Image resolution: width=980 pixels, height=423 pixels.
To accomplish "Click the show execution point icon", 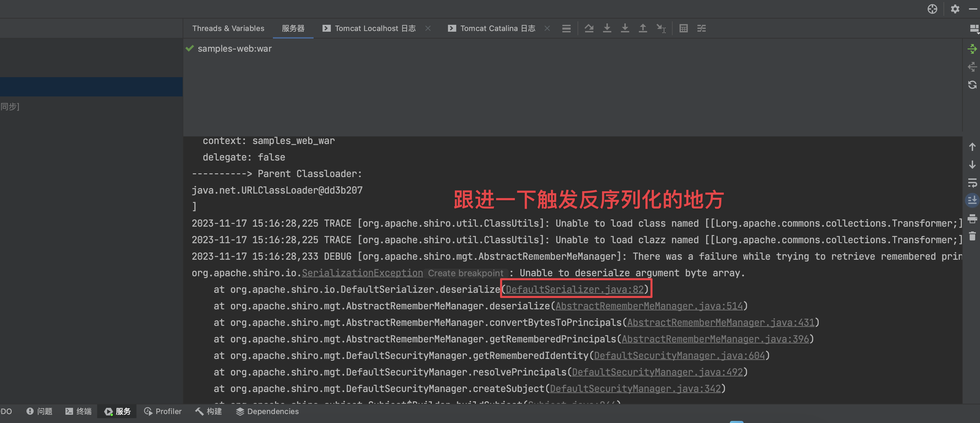I will 566,29.
